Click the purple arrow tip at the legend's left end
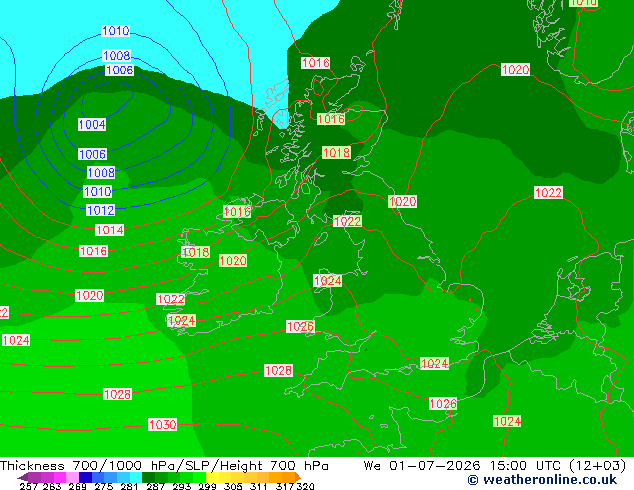This screenshot has width=634, height=490. pyautogui.click(x=23, y=477)
